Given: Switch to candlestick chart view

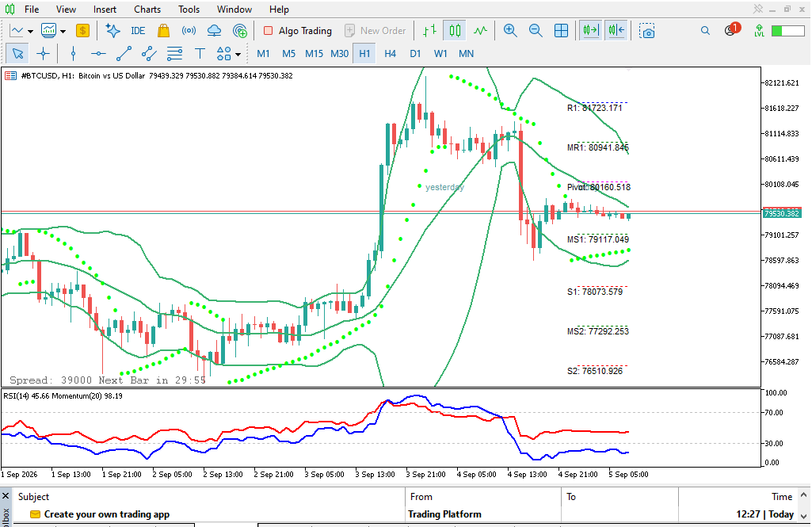Looking at the screenshot, I should (455, 31).
